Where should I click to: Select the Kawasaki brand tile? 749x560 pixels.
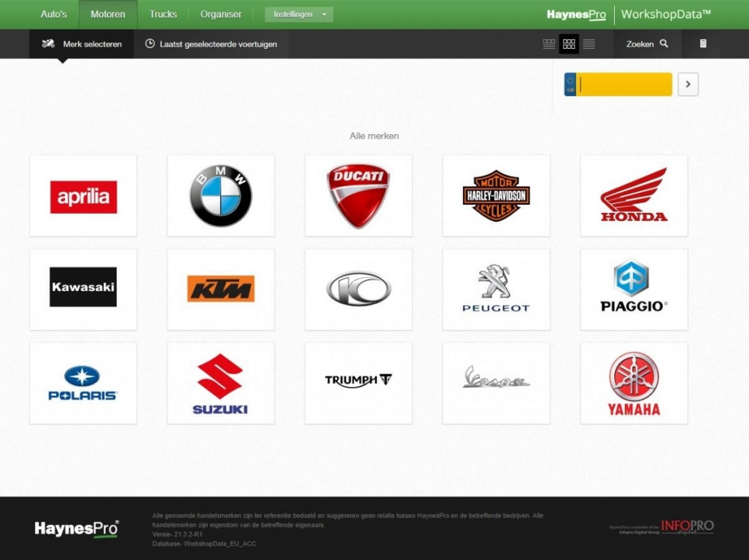[x=83, y=289]
